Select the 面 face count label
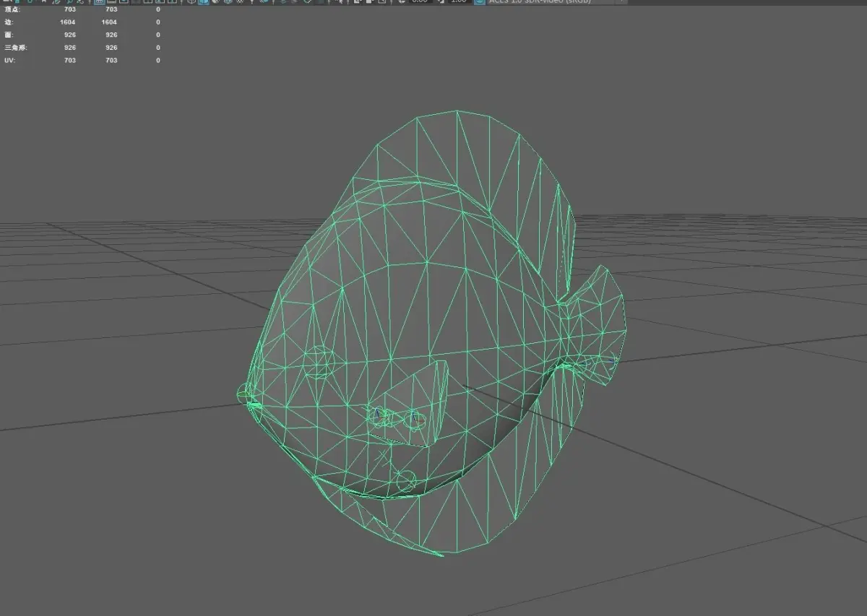Image resolution: width=867 pixels, height=616 pixels. pos(9,35)
